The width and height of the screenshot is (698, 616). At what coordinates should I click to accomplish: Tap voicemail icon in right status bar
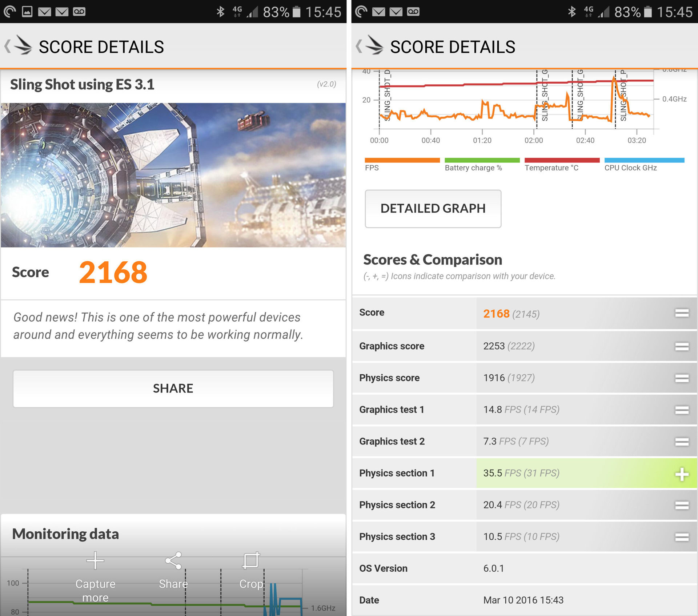[x=413, y=12]
